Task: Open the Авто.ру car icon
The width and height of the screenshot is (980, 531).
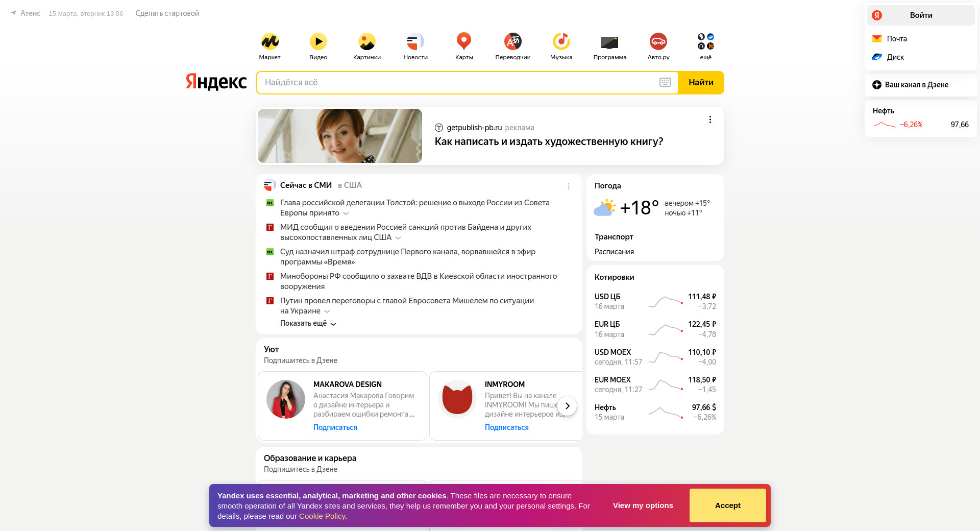Action: [658, 41]
